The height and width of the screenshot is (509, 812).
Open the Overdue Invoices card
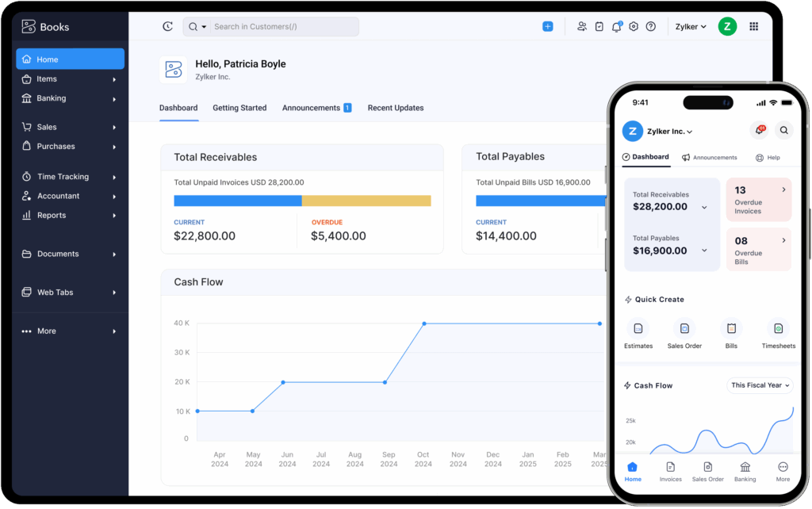(x=758, y=200)
